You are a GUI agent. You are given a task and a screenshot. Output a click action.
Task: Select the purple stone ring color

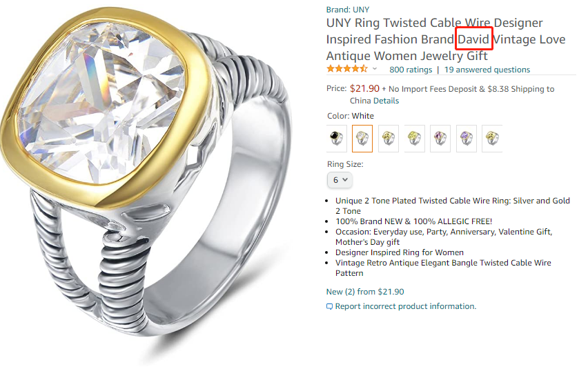[466, 139]
